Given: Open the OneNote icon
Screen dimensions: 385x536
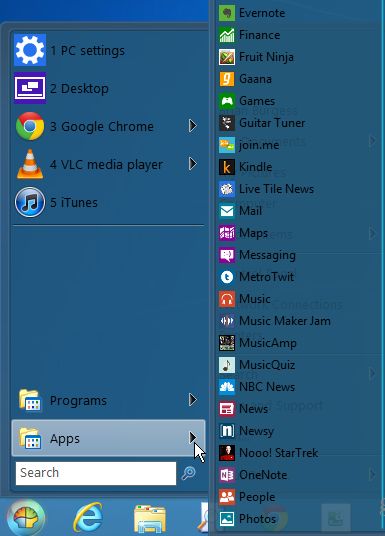Looking at the screenshot, I should (227, 475).
